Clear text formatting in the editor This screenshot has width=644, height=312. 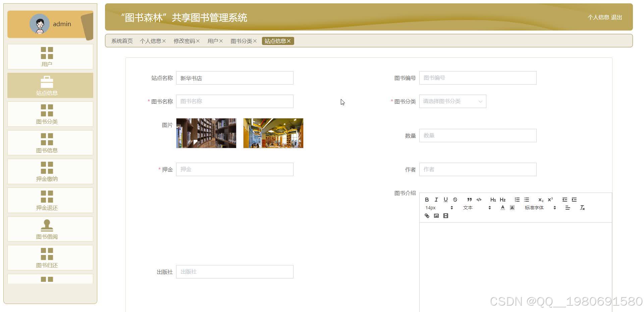click(x=582, y=208)
